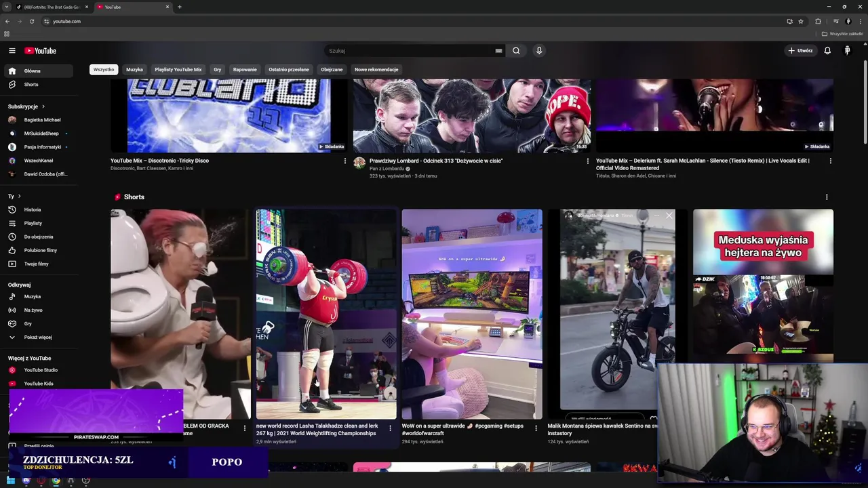Click the Utwórz create button

[x=800, y=51]
